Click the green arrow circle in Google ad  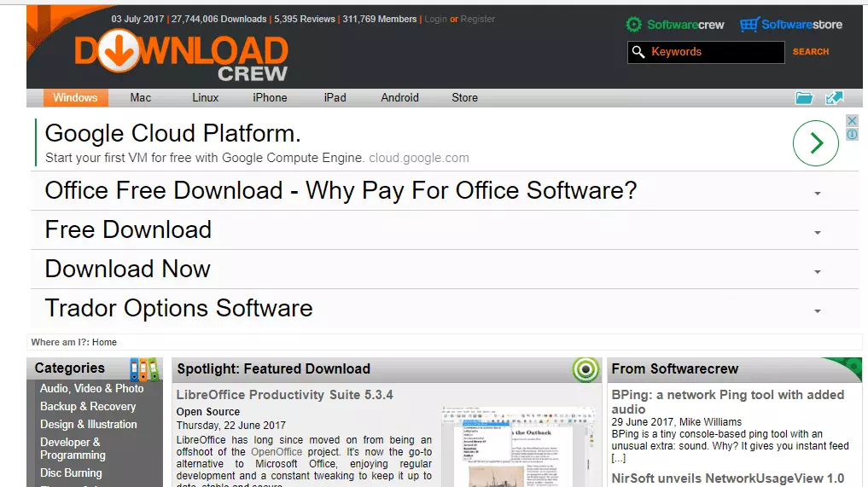[815, 143]
